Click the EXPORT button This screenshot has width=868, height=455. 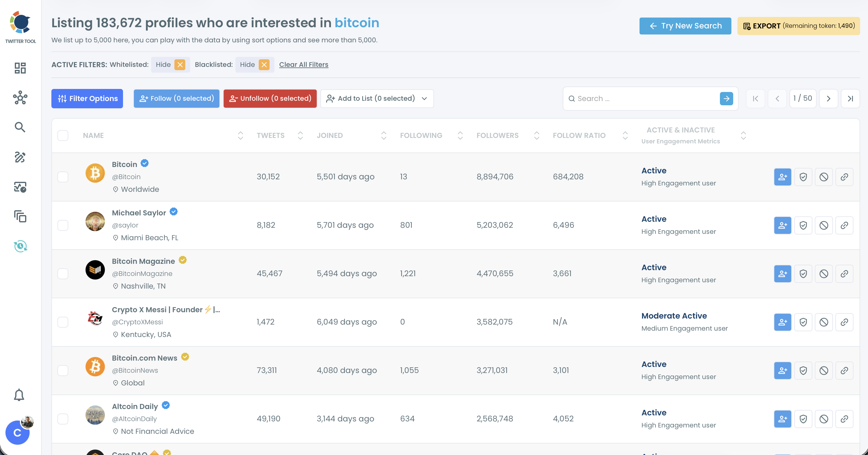pyautogui.click(x=798, y=26)
